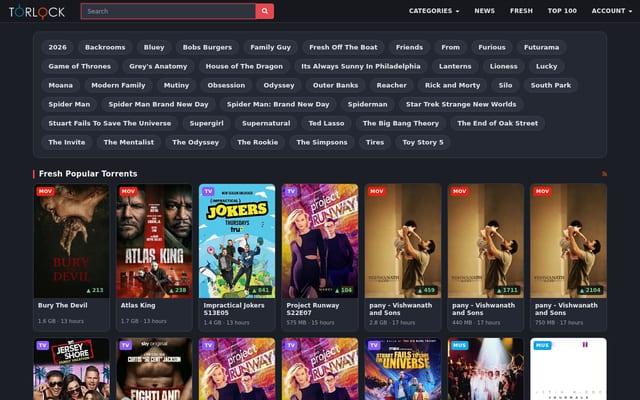Click the Futurama tag

tap(541, 47)
